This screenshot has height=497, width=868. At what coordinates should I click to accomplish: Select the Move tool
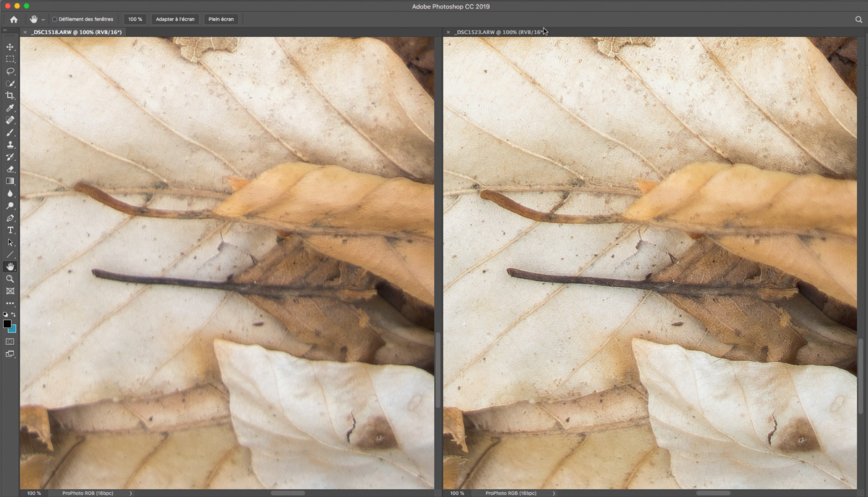(x=10, y=47)
